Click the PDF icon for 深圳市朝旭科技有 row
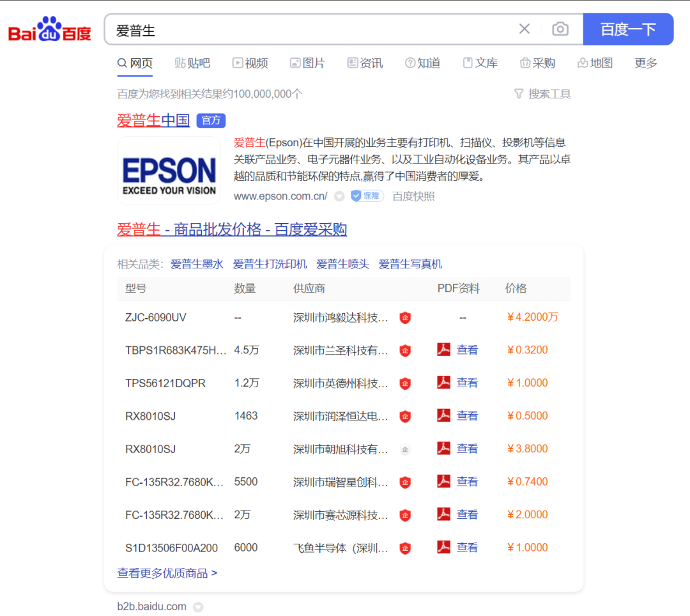This screenshot has width=690, height=616. click(443, 449)
